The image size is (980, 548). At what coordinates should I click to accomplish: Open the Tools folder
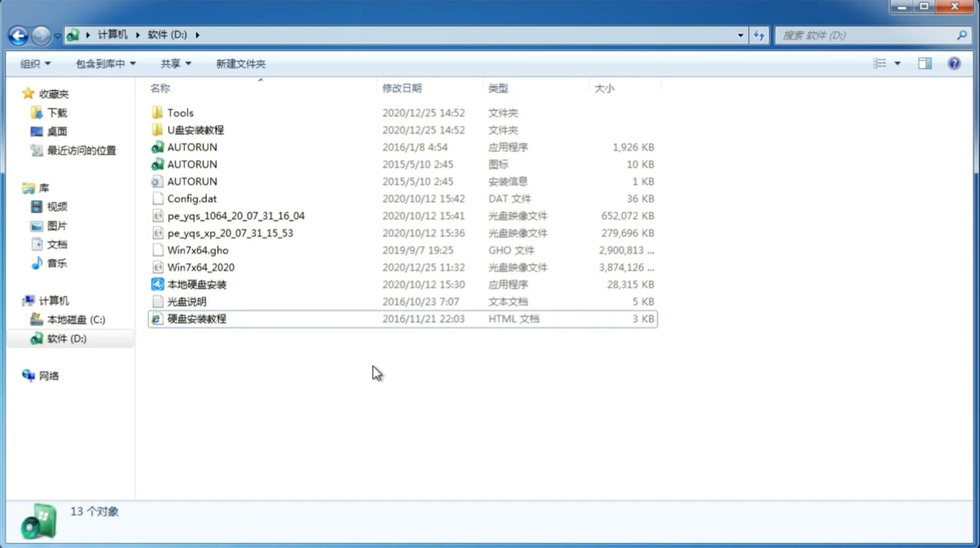[180, 112]
